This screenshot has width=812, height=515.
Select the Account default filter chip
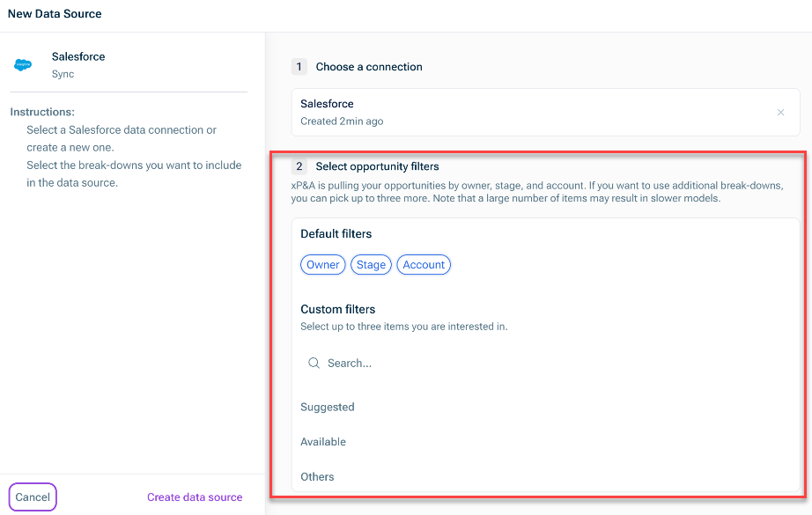pyautogui.click(x=424, y=264)
